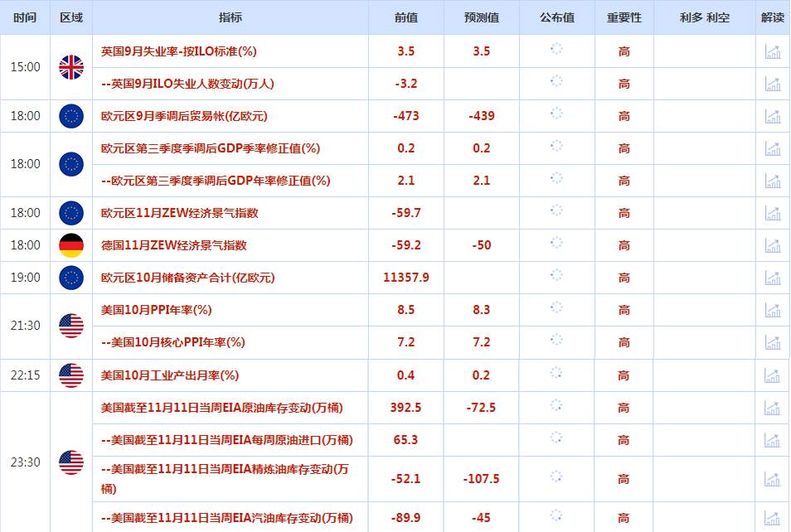791x532 pixels.
Task: Click the US flag at 22:15
Action: click(71, 375)
